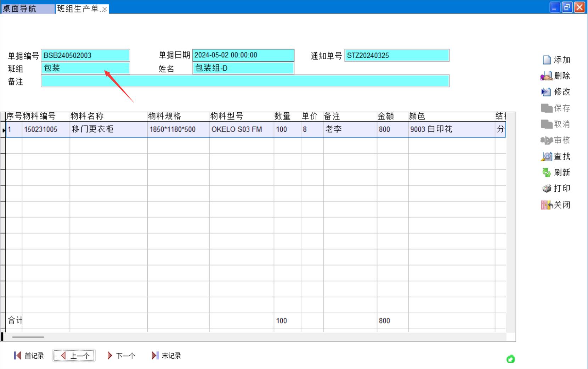Click the 单据日期 date field
The image size is (588, 369).
[x=243, y=55]
